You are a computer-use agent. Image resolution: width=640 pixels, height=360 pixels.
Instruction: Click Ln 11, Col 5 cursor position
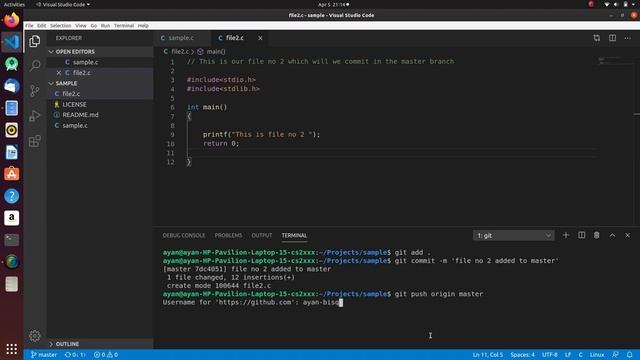click(x=488, y=355)
